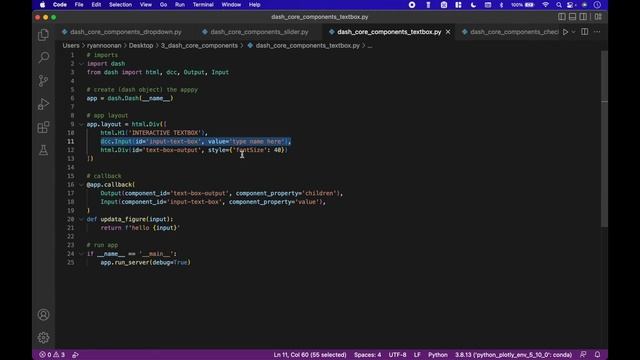Click the highlighted dcc.Input code line
This screenshot has height=360, width=640.
tap(196, 142)
